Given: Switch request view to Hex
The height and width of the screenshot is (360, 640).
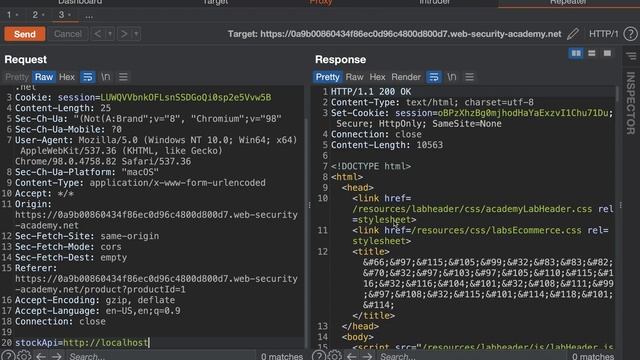Looking at the screenshot, I should click(67, 77).
